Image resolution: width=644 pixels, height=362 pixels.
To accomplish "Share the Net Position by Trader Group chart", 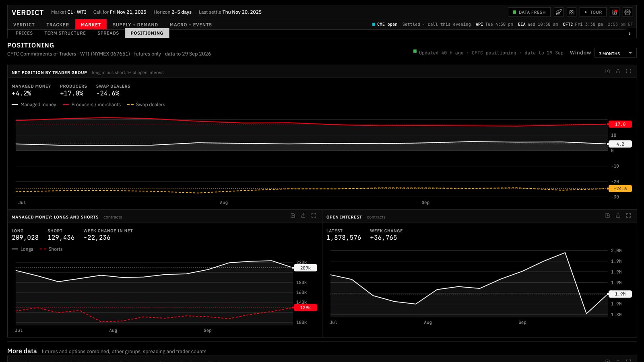I will click(618, 71).
